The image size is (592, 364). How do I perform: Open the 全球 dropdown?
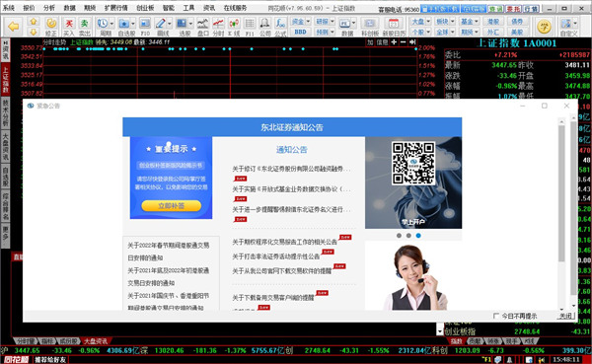(x=445, y=32)
